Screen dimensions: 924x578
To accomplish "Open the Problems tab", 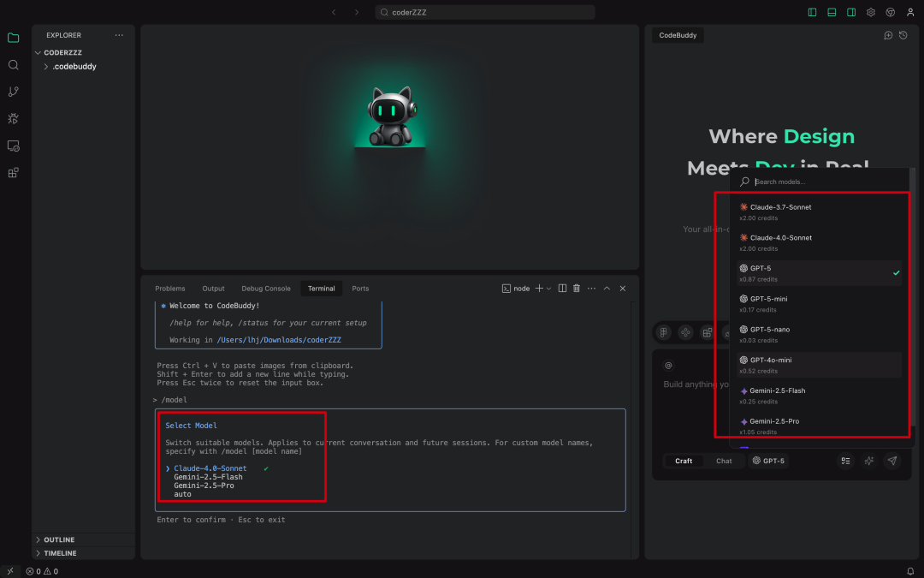I will tap(170, 288).
